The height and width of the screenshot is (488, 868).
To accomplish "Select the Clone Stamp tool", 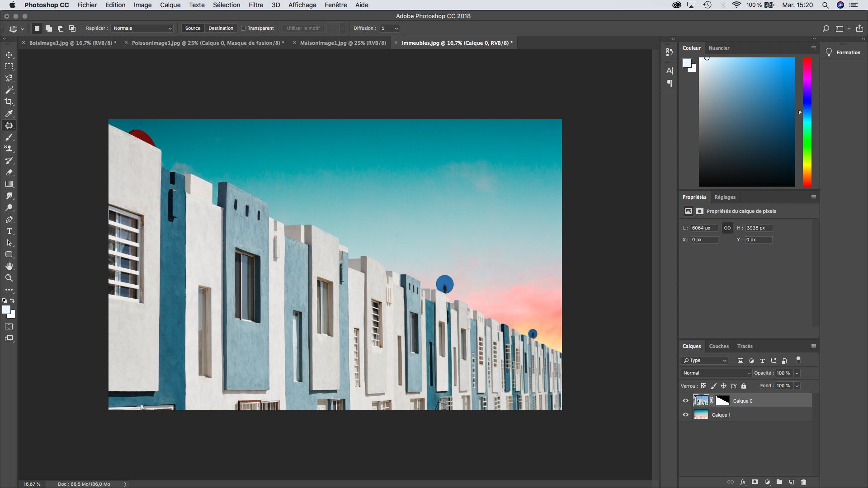I will 8,149.
